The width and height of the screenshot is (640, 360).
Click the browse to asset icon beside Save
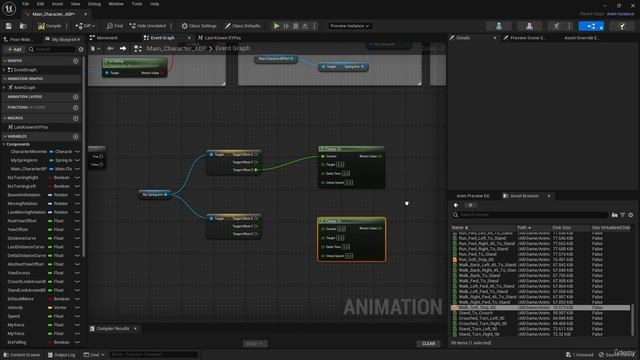23,26
